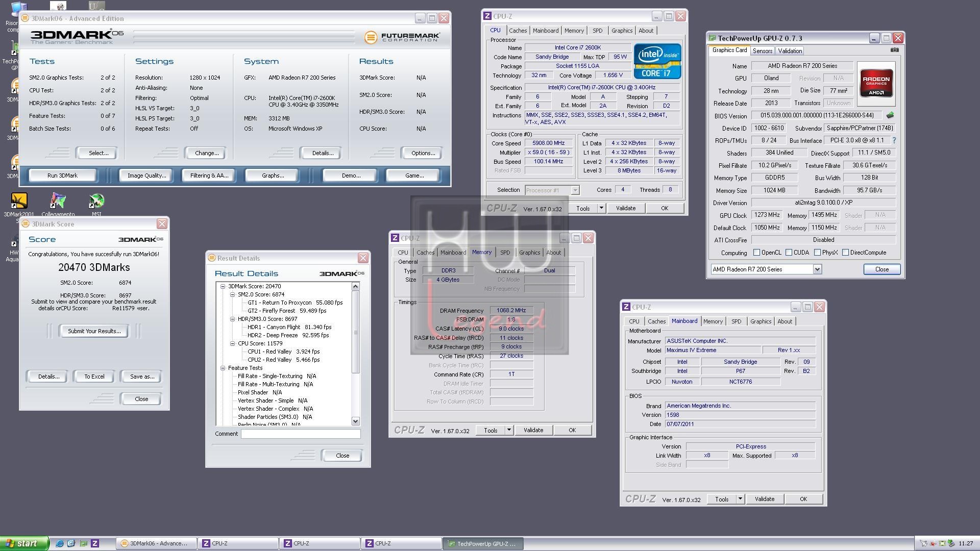980x551 pixels.
Task: Open the AMD Radeon R7 200 Series dropdown
Action: 817,269
